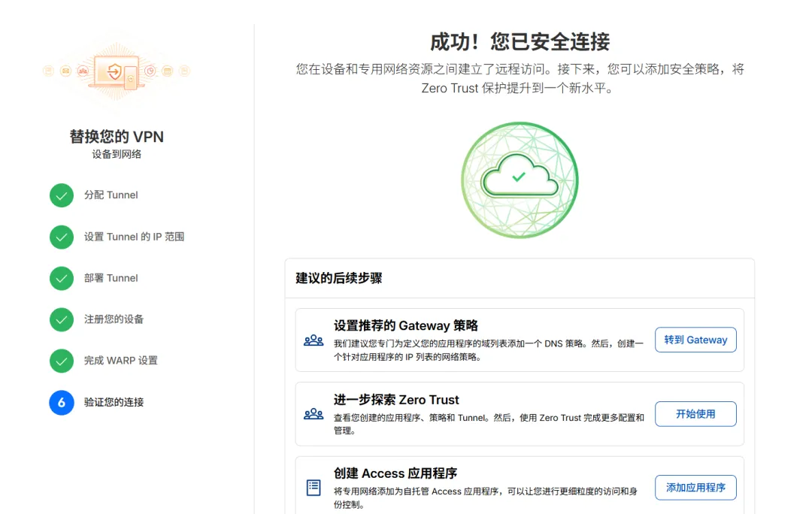Click the 设置推荐的 Gateway 策略 heading
Viewport: 812px width, 514px height.
[x=405, y=325]
